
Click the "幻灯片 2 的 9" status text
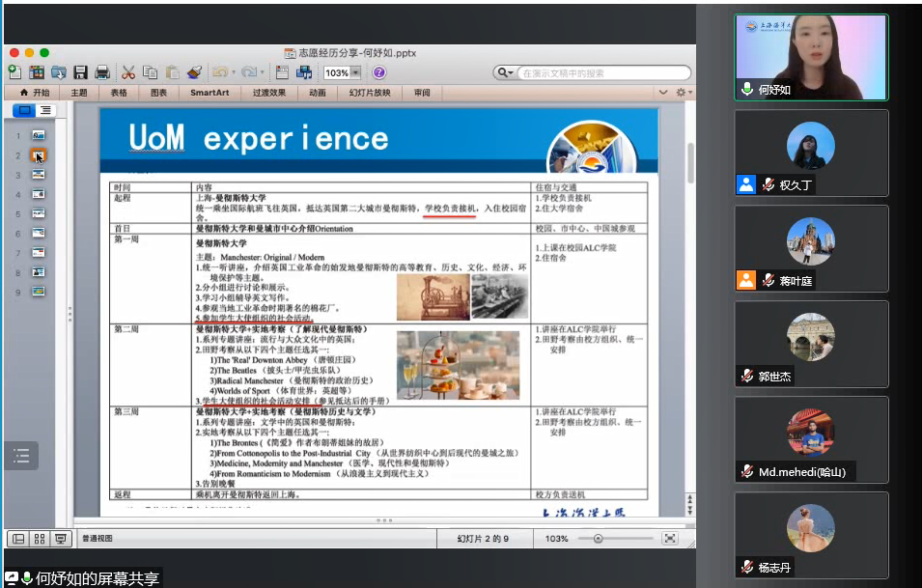[x=483, y=539]
